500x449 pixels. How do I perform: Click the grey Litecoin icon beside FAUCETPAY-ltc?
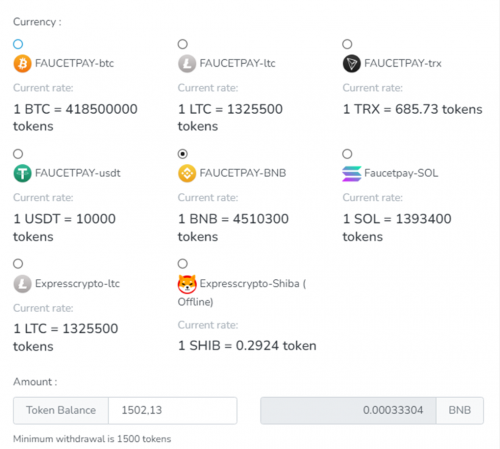click(187, 63)
